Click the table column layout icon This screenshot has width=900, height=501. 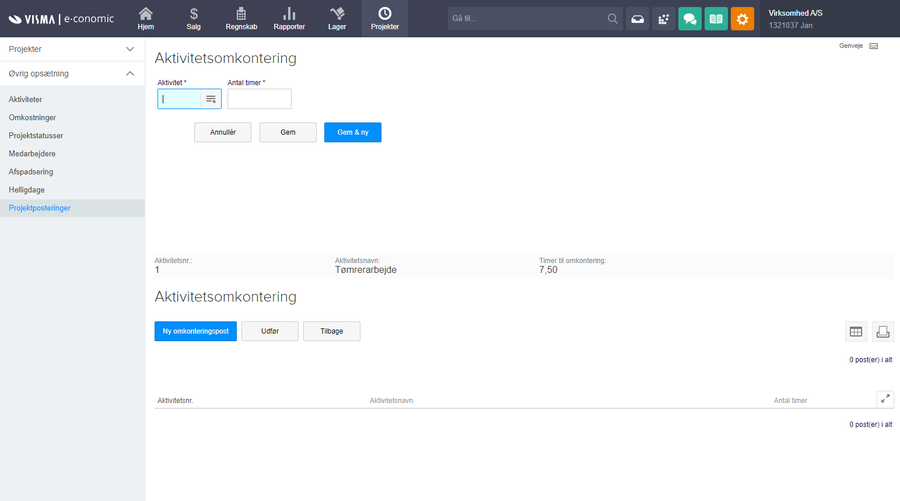click(x=856, y=331)
